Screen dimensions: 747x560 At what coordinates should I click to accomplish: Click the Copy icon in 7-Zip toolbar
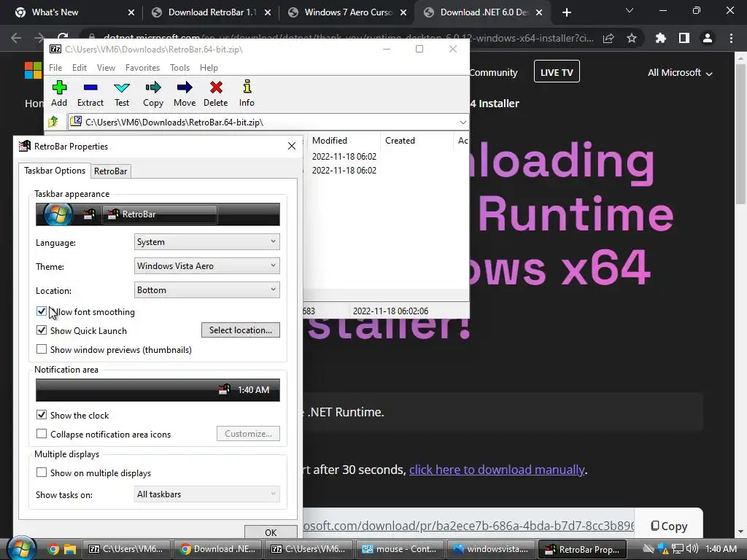tap(153, 93)
